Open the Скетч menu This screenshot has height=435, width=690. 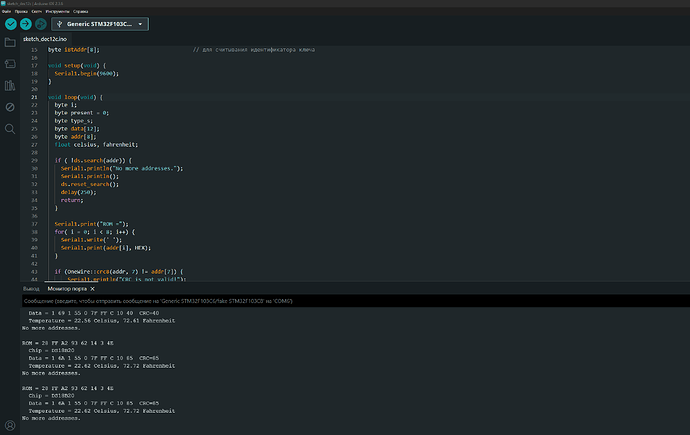[x=37, y=11]
